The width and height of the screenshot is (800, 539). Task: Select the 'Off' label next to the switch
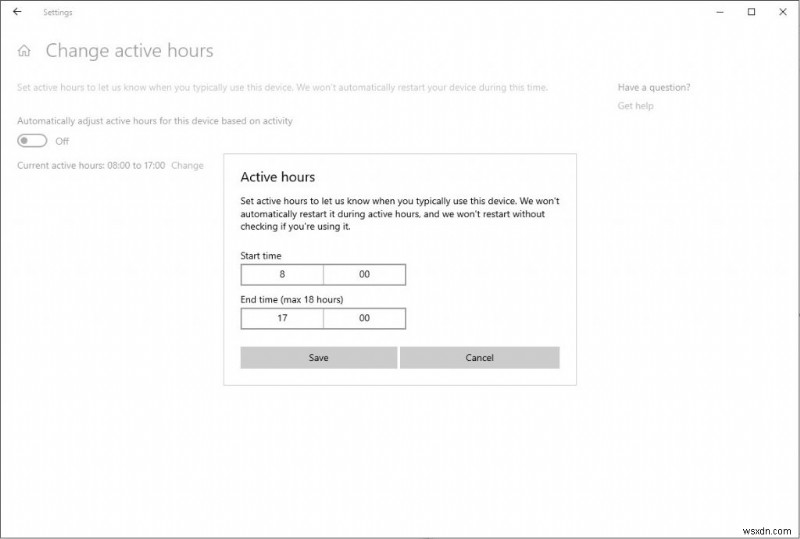pos(62,141)
